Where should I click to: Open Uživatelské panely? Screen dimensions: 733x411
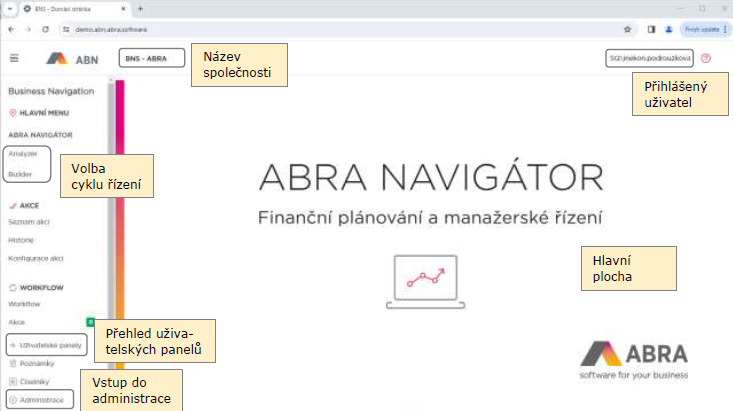[50, 345]
